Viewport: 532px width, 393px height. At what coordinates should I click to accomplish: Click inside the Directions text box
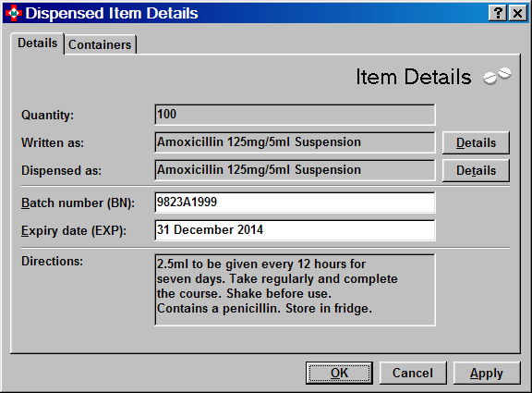click(295, 289)
